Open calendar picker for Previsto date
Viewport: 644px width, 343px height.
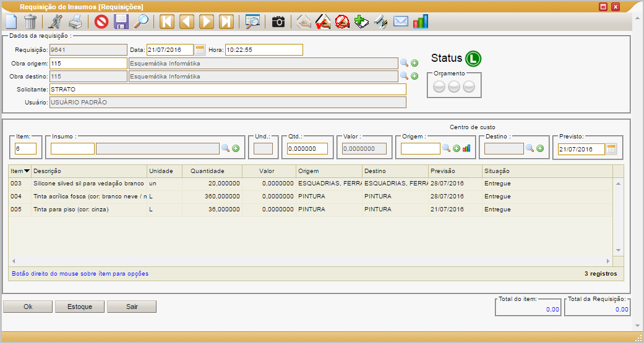(612, 149)
